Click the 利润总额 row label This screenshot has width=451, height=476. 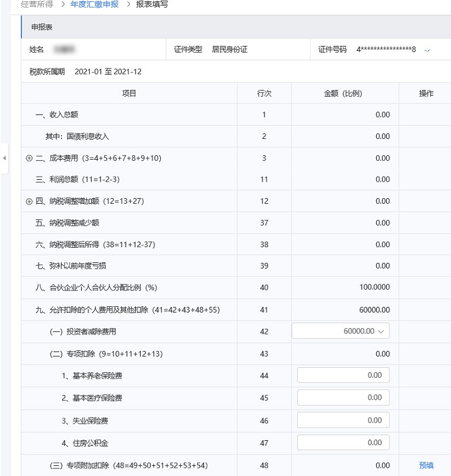[x=78, y=179]
